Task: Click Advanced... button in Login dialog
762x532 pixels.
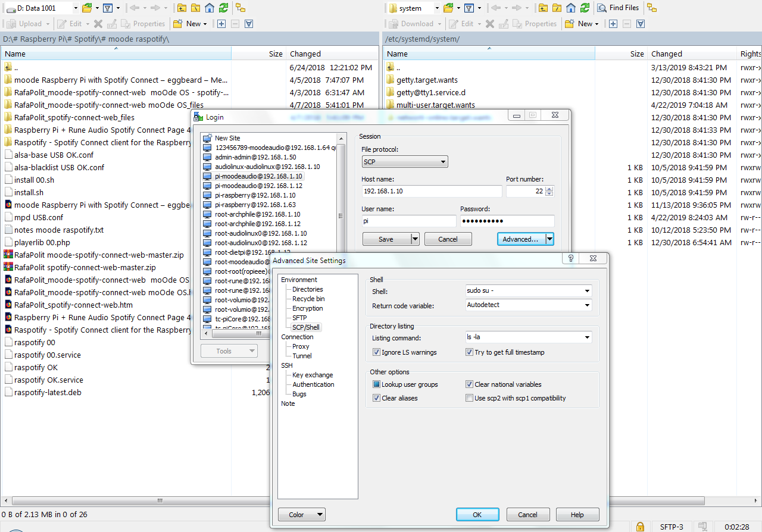Action: point(520,239)
